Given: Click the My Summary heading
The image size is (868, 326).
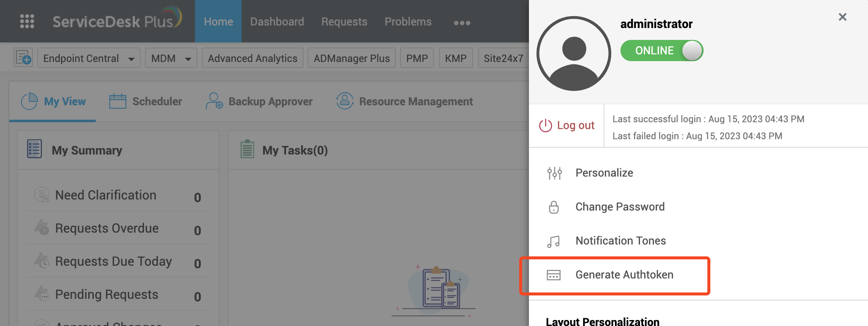Looking at the screenshot, I should pos(87,150).
